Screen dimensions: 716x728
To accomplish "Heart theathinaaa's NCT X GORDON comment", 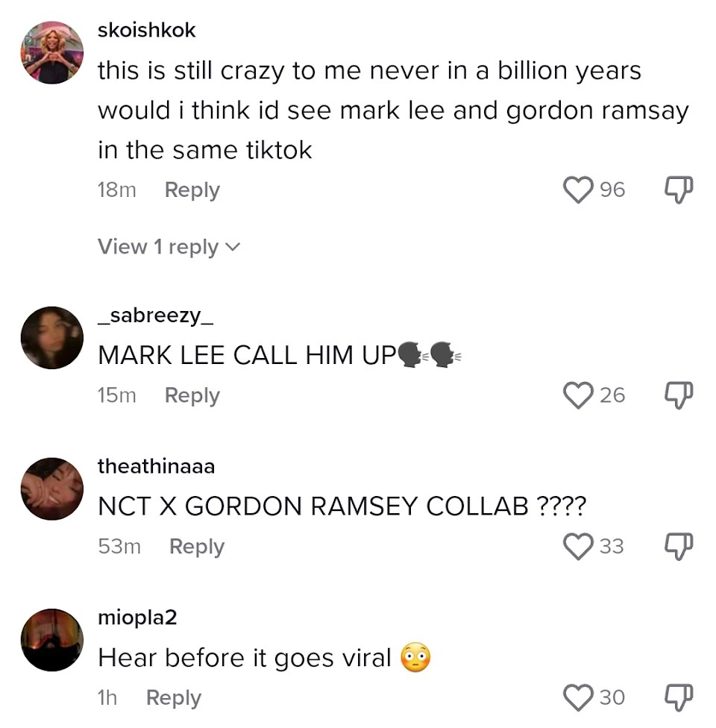I will (x=578, y=546).
